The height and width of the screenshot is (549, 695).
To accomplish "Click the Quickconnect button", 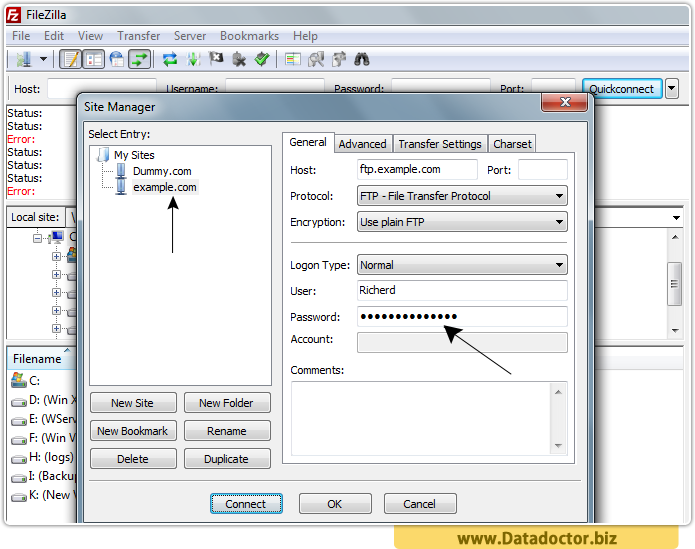I will coord(622,89).
